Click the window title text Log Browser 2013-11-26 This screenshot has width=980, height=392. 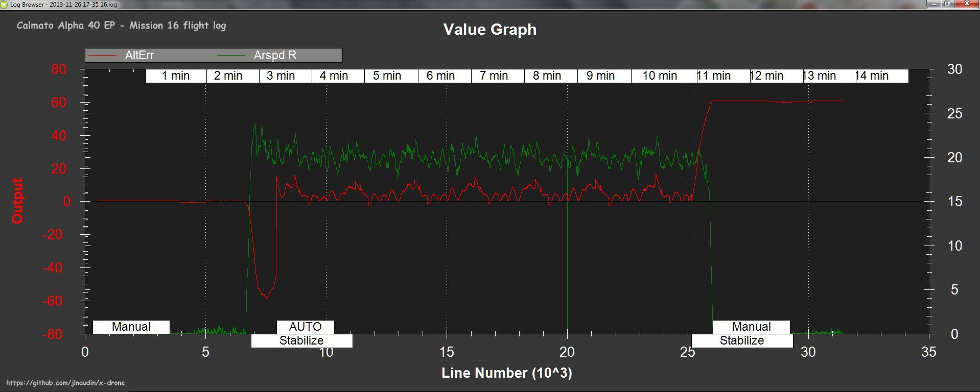[x=63, y=4]
